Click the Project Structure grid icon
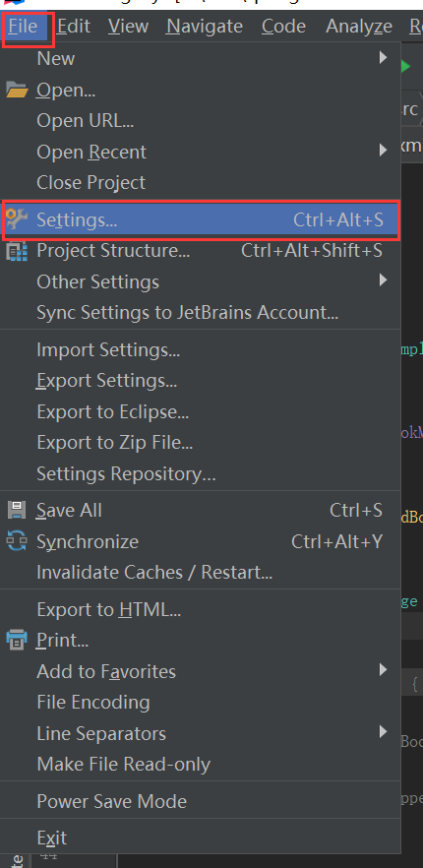Screen dimensions: 423x868 pos(17,251)
